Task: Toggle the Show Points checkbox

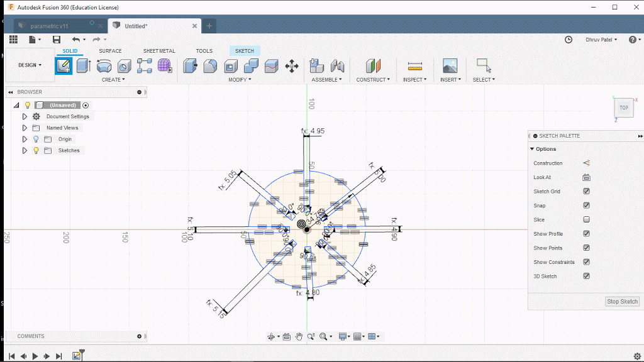Action: tap(587, 248)
